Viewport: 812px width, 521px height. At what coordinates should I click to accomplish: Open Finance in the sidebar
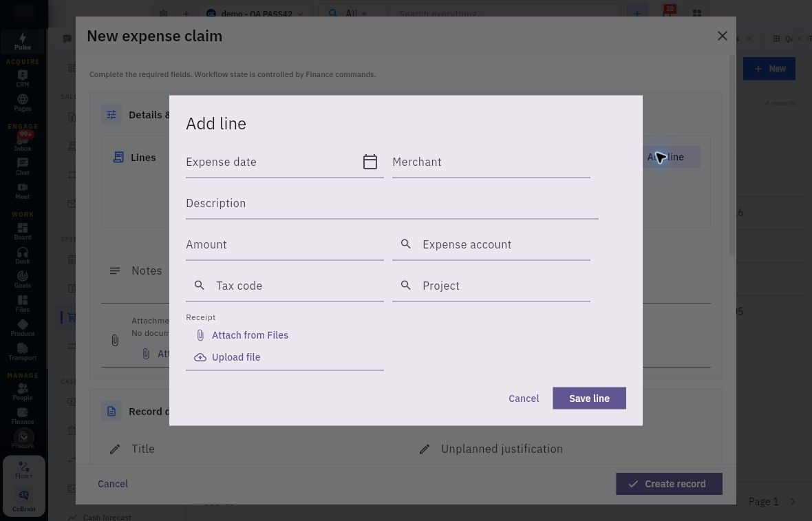click(x=23, y=416)
